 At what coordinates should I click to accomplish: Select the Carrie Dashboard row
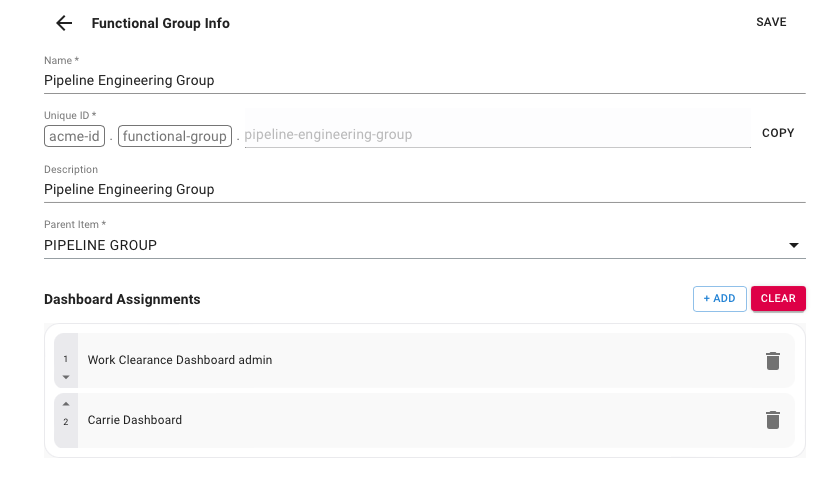[x=400, y=420]
